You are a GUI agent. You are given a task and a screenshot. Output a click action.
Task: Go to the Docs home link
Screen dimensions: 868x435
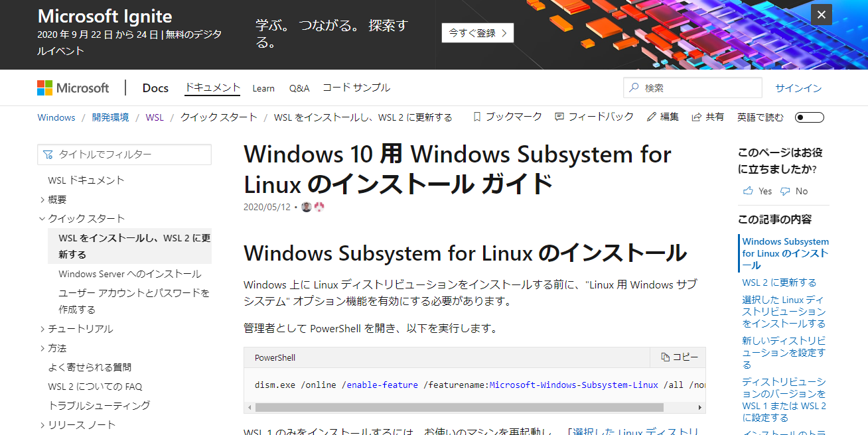pyautogui.click(x=155, y=88)
